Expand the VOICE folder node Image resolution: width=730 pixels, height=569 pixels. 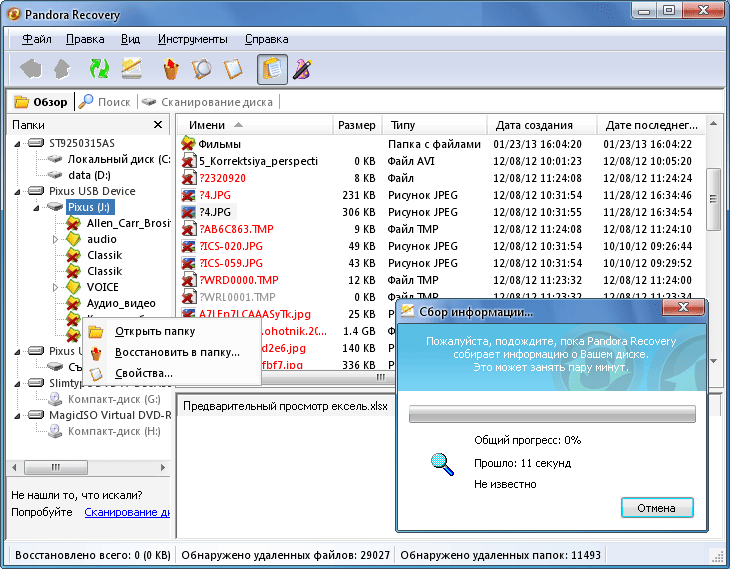tap(55, 287)
